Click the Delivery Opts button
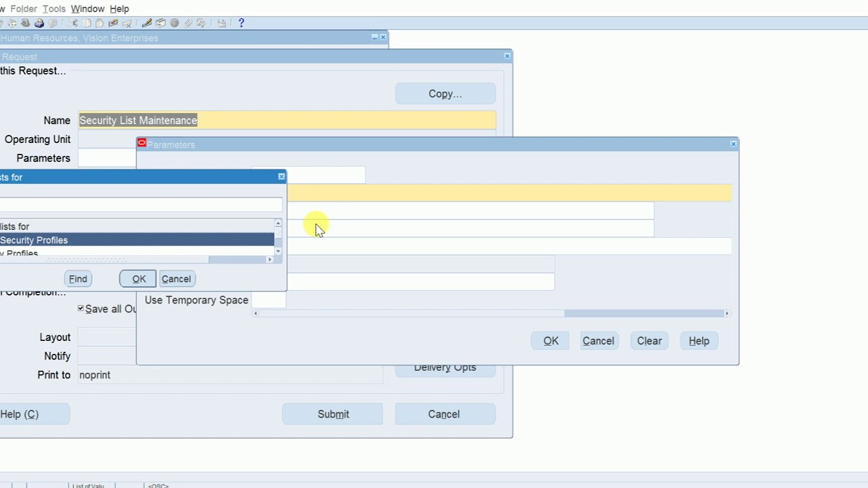The height and width of the screenshot is (488, 868). (446, 368)
